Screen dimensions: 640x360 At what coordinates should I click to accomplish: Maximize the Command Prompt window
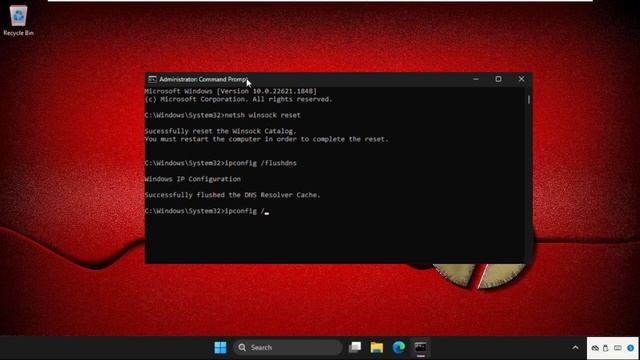point(498,79)
